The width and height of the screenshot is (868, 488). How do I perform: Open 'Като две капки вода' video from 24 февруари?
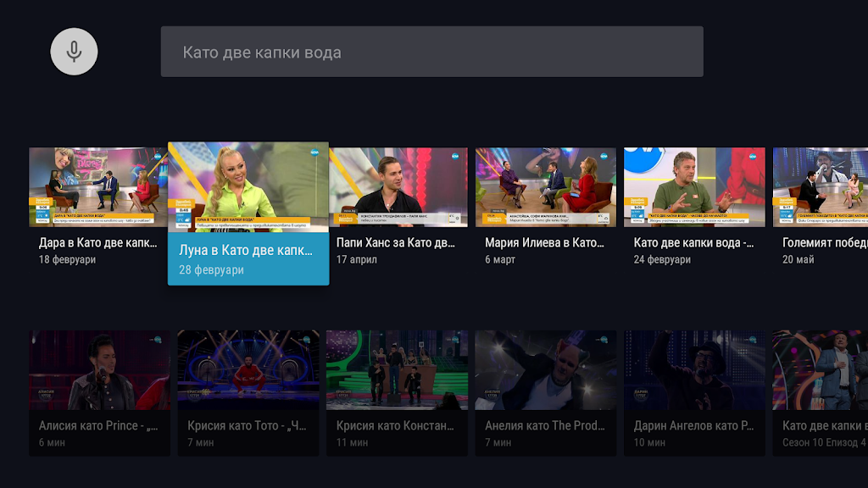point(694,187)
